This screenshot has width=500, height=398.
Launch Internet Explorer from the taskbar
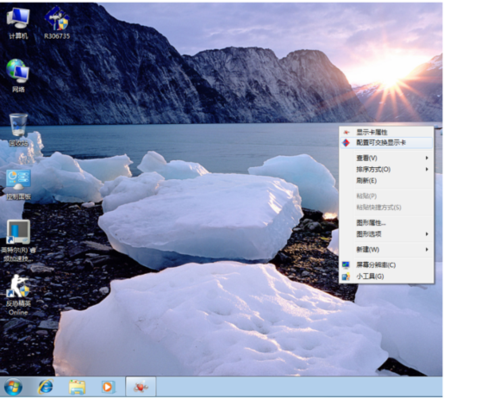pos(45,387)
